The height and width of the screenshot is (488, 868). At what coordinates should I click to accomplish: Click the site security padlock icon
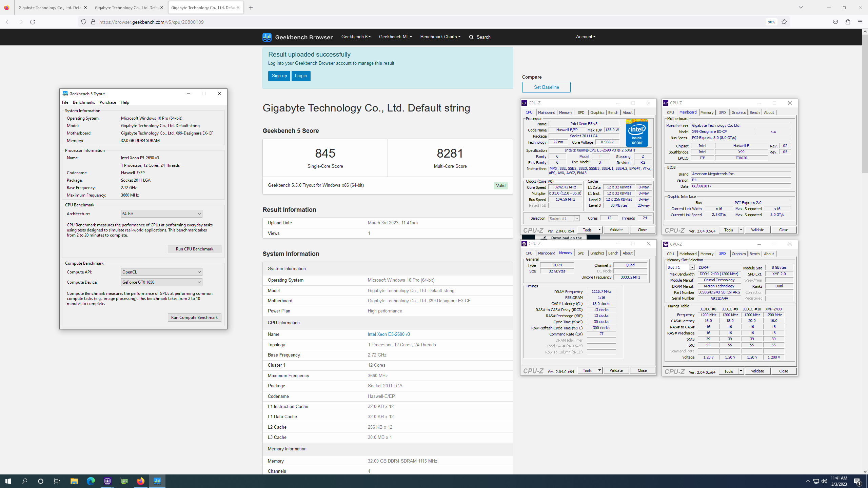pyautogui.click(x=93, y=22)
